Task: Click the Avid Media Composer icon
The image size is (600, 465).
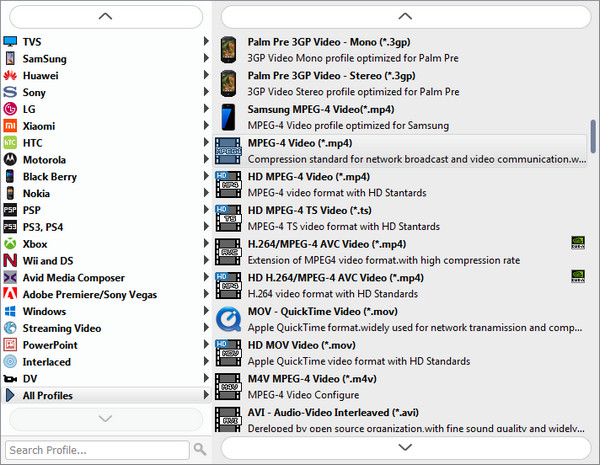Action: coord(10,277)
